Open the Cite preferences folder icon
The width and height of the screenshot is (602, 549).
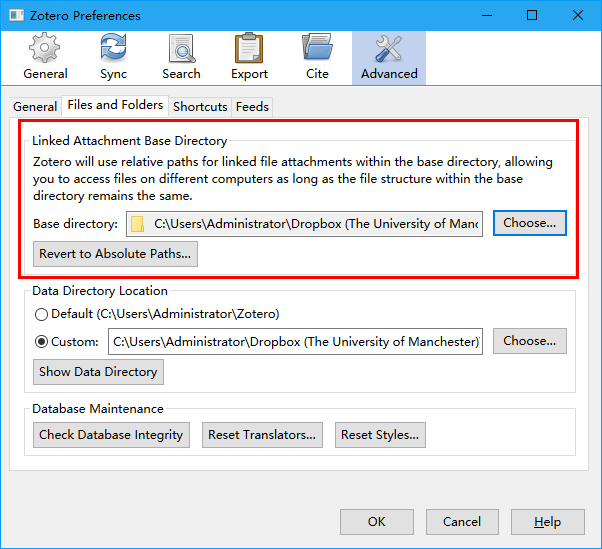[317, 47]
